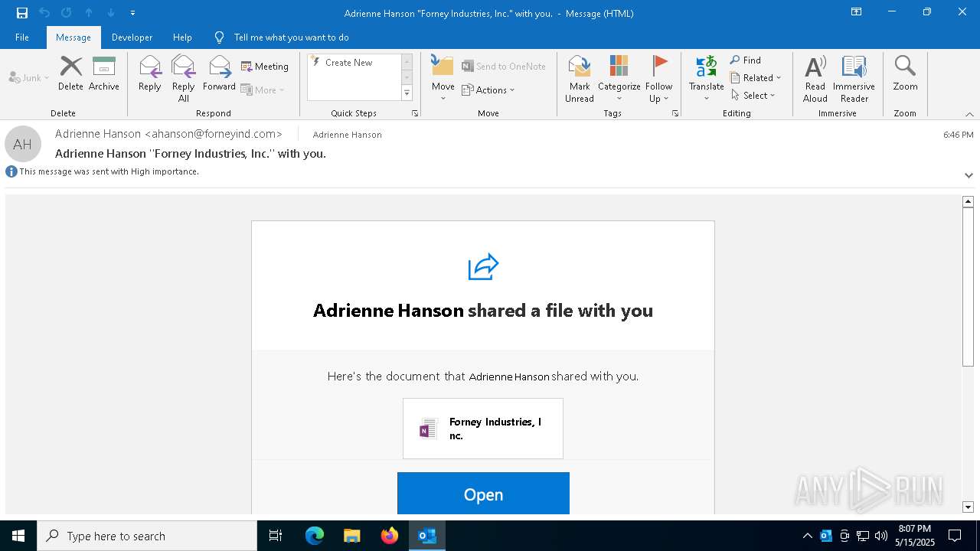
Task: Open the Move folder dropdown
Action: pyautogui.click(x=443, y=78)
